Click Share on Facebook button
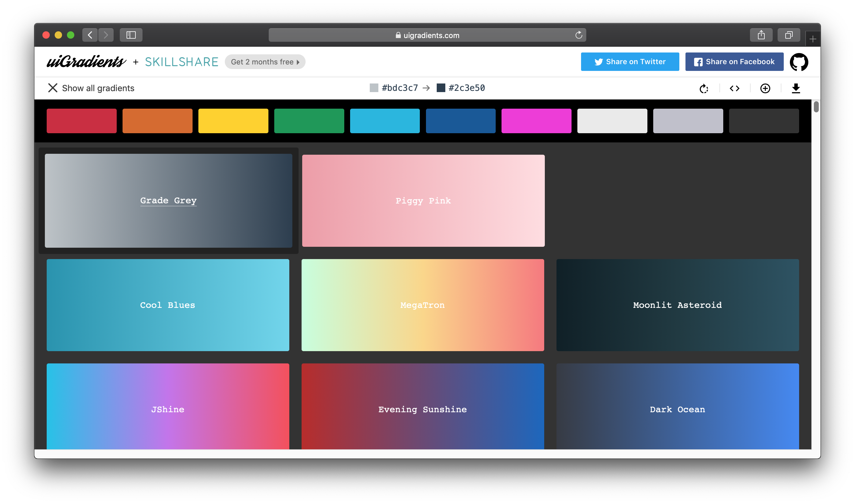 click(x=734, y=62)
